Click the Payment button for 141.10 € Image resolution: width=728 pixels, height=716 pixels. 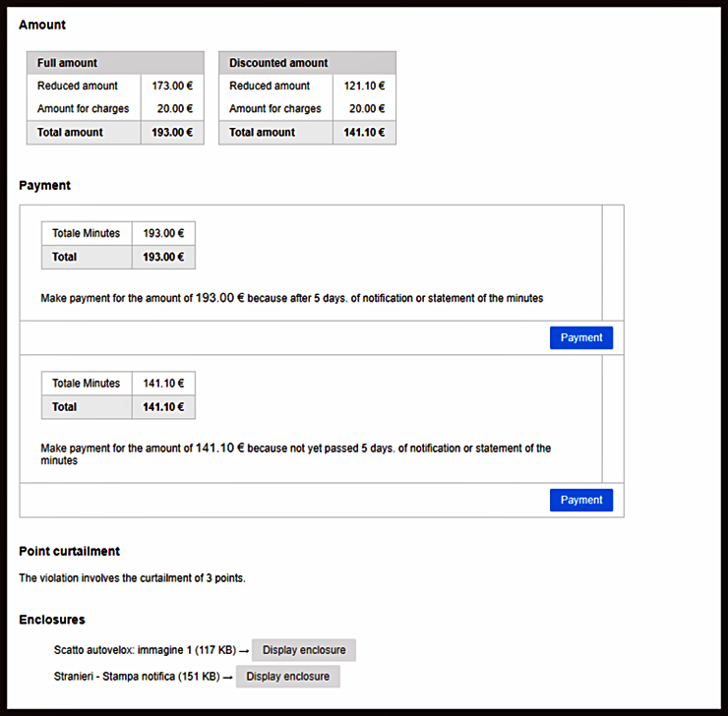point(580,501)
